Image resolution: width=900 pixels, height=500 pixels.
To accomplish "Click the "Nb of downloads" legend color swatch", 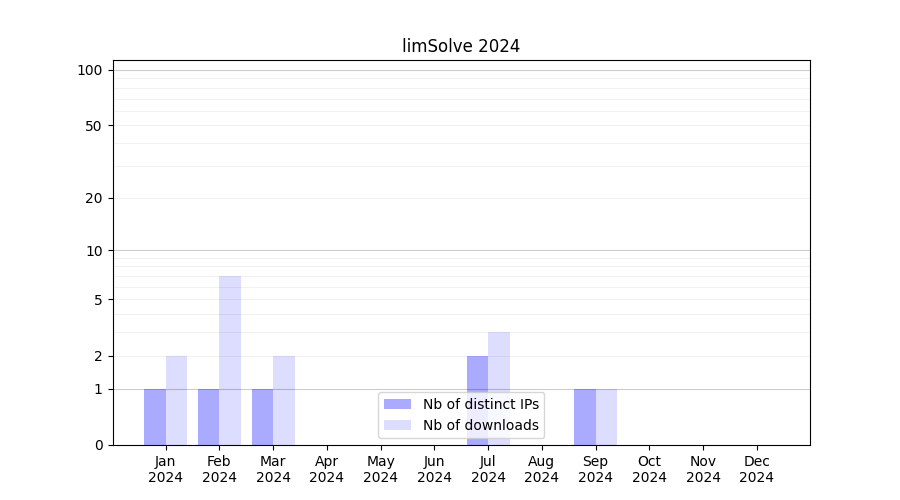I will coord(397,425).
